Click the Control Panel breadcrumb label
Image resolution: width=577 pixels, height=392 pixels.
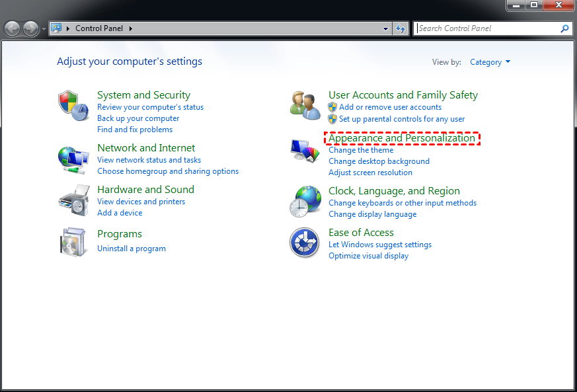click(x=99, y=28)
